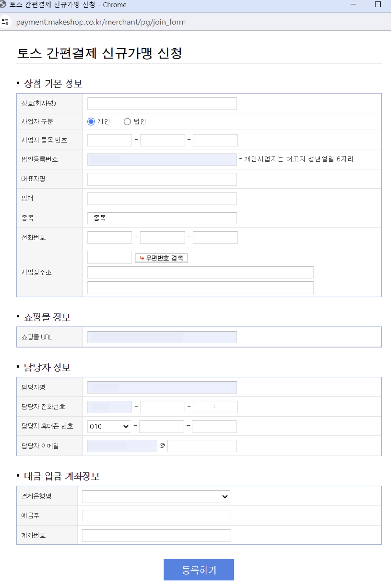Click the Chrome globe icon in title bar
Image resolution: width=391 pixels, height=588 pixels.
[x=3, y=4]
